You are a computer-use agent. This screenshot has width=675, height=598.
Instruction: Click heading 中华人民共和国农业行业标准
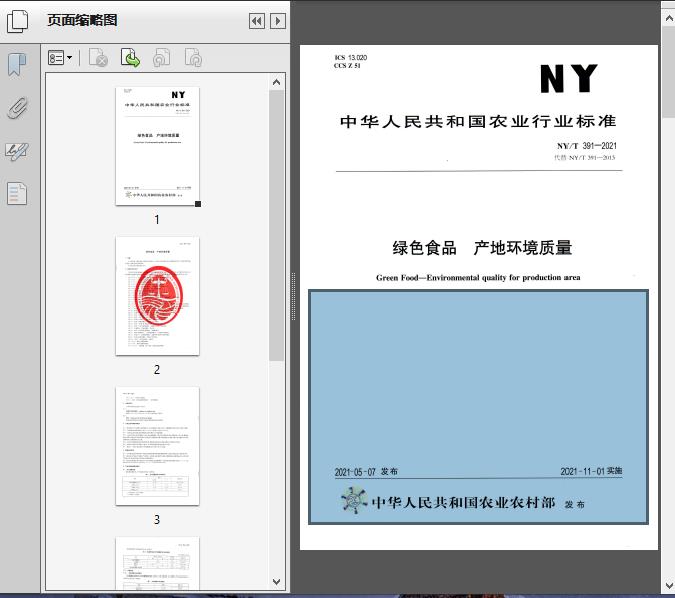478,121
